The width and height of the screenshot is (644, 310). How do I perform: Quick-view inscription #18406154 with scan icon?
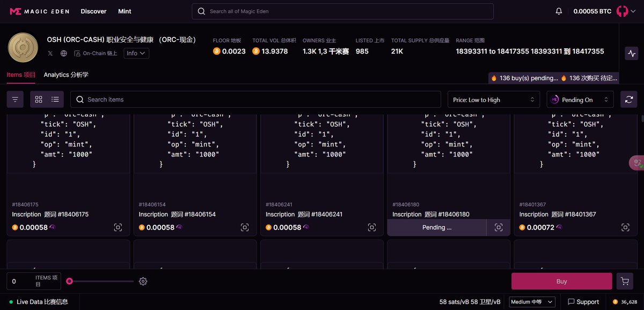click(x=245, y=227)
